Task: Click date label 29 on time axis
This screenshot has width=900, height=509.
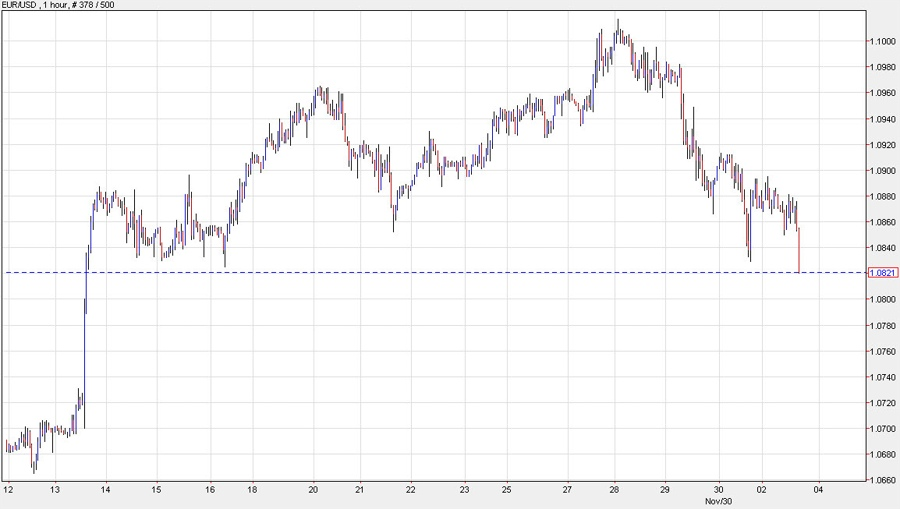Action: (665, 490)
